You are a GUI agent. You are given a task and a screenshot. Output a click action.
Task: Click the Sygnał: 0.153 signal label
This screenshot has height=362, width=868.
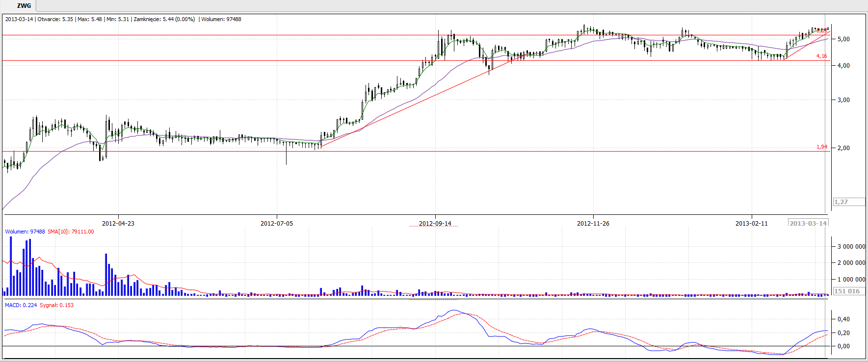[x=56, y=305]
